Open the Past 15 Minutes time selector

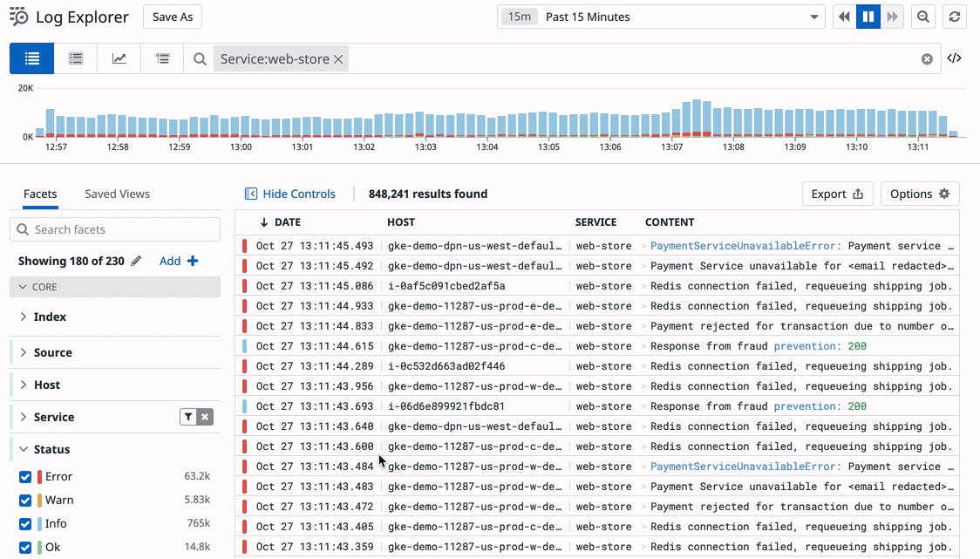[x=660, y=16]
